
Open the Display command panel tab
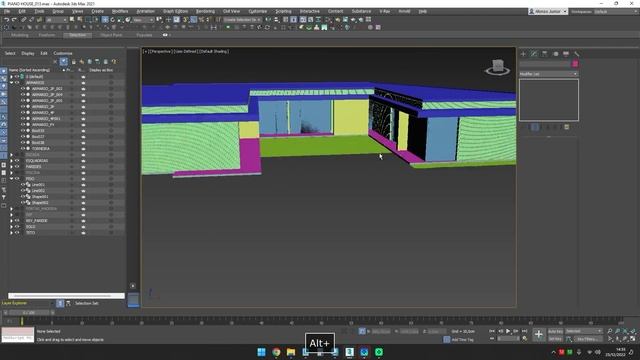[x=566, y=54]
